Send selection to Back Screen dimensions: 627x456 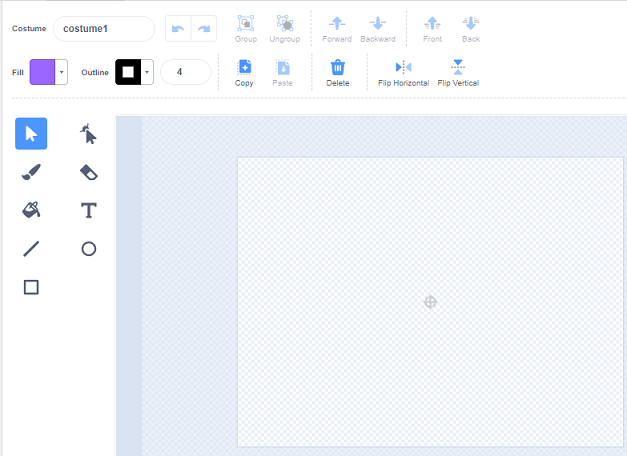pyautogui.click(x=471, y=29)
